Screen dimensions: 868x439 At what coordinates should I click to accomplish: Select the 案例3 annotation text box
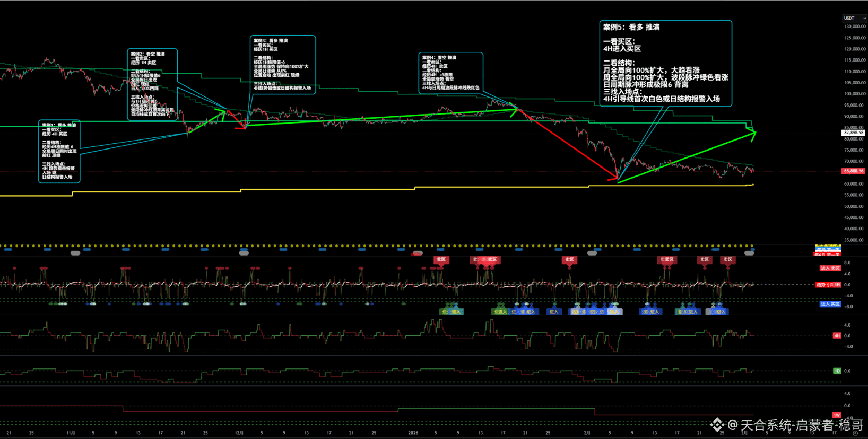pos(282,65)
